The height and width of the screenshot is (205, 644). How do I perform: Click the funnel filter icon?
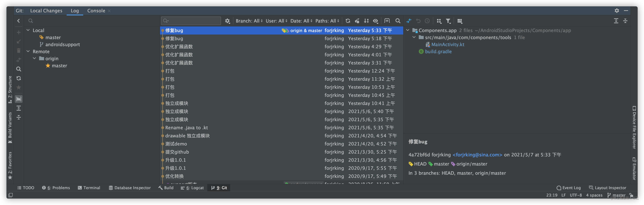click(449, 21)
